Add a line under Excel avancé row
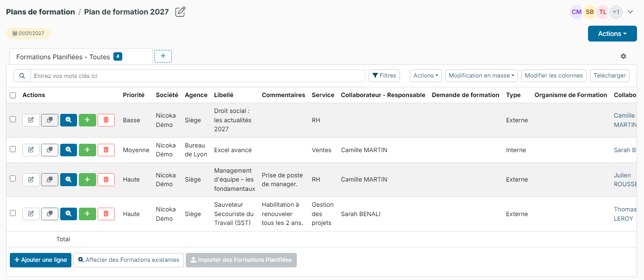 tap(87, 150)
